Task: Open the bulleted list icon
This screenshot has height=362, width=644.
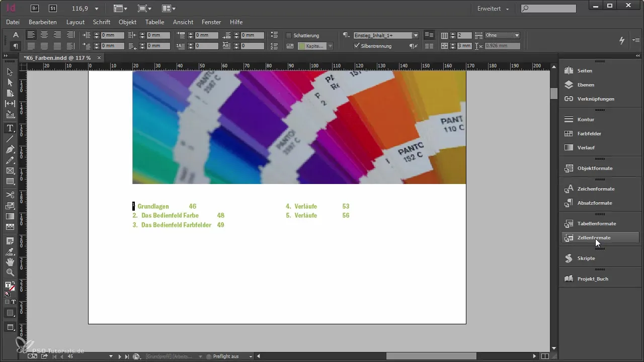Action: tap(274, 35)
